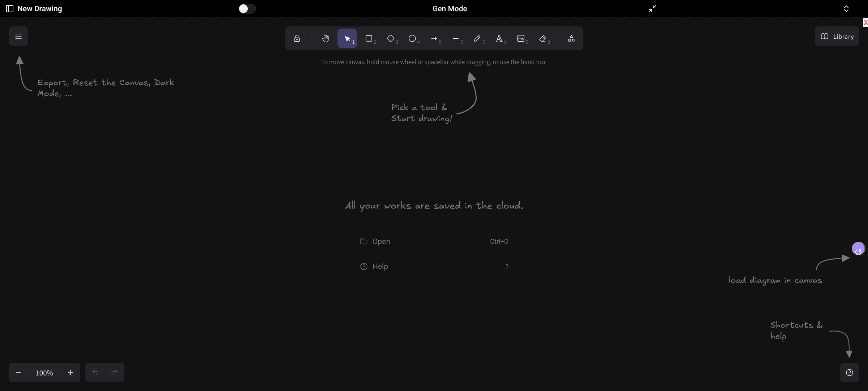Click the zoom in plus button

71,373
